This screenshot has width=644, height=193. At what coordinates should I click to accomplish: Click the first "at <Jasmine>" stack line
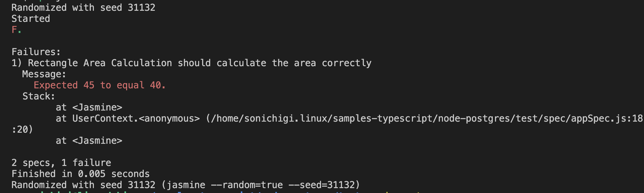(x=89, y=107)
